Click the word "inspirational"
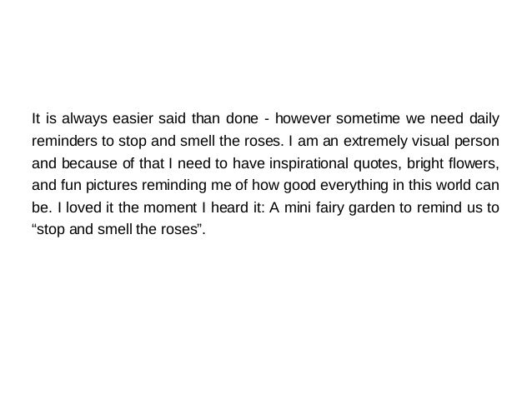The image size is (532, 399). pos(309,164)
